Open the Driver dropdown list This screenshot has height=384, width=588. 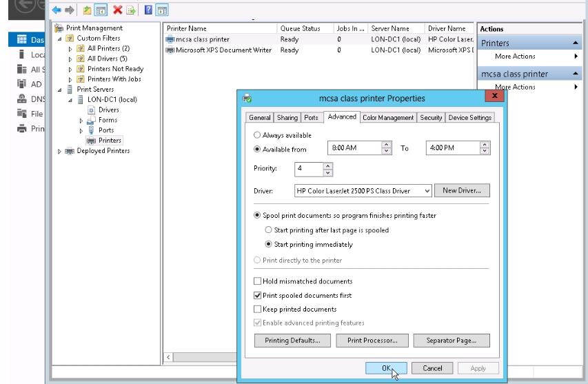(427, 191)
